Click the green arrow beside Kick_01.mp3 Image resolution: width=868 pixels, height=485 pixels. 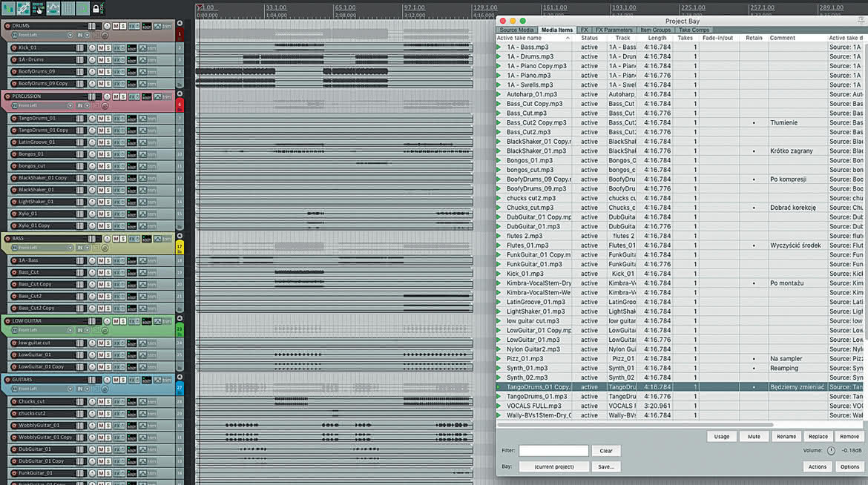(x=499, y=274)
